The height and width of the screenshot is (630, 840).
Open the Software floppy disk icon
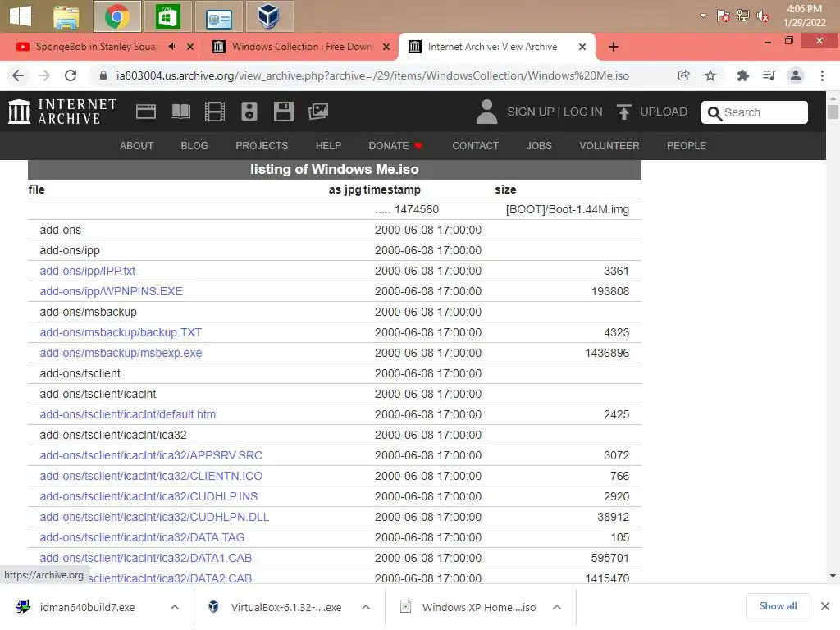pyautogui.click(x=283, y=112)
